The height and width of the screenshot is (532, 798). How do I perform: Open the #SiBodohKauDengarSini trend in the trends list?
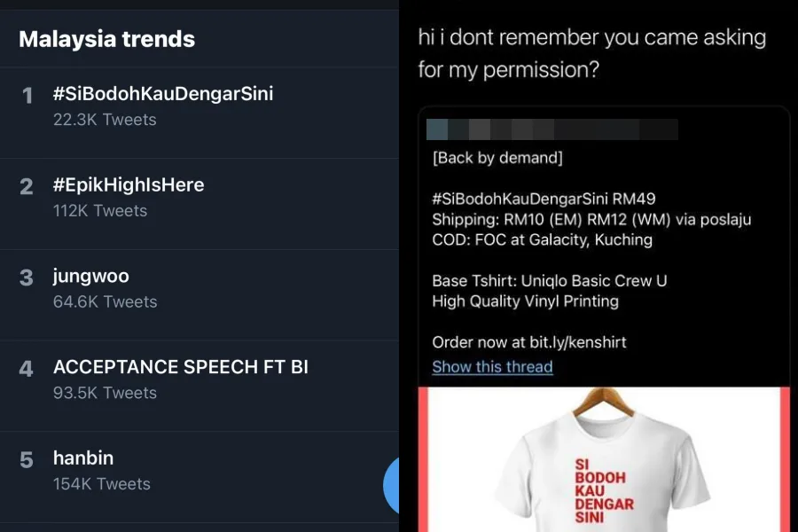pyautogui.click(x=163, y=93)
